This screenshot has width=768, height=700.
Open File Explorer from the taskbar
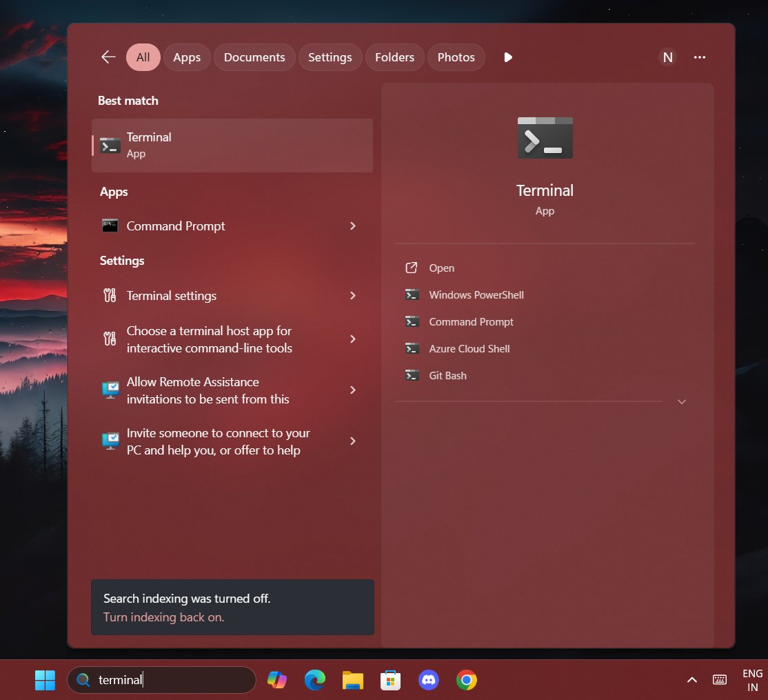pyautogui.click(x=353, y=680)
